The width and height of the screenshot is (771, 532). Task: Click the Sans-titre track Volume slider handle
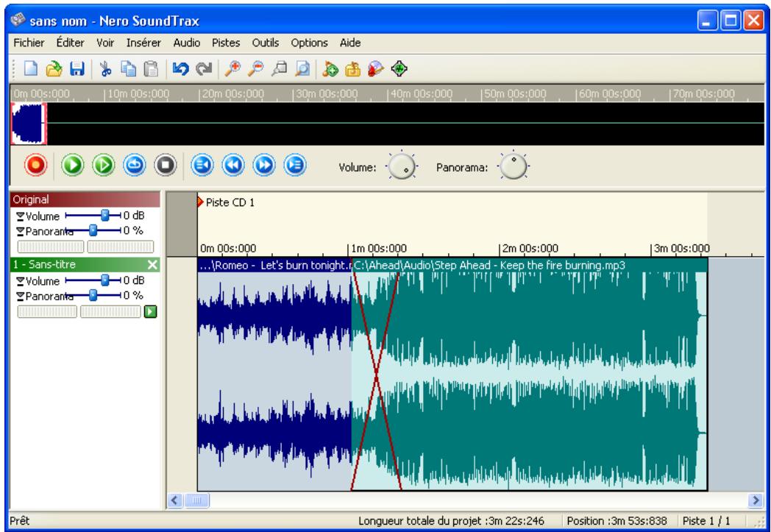point(104,280)
